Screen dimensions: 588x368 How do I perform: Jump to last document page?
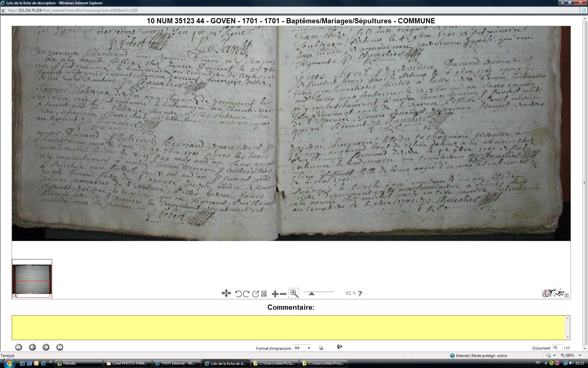(x=60, y=347)
